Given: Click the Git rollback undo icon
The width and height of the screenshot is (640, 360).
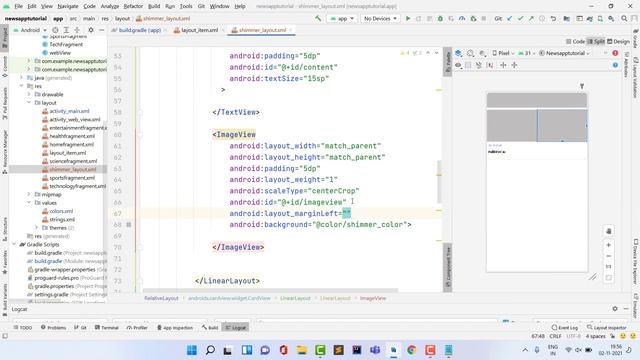Looking at the screenshot, I should pos(553,18).
